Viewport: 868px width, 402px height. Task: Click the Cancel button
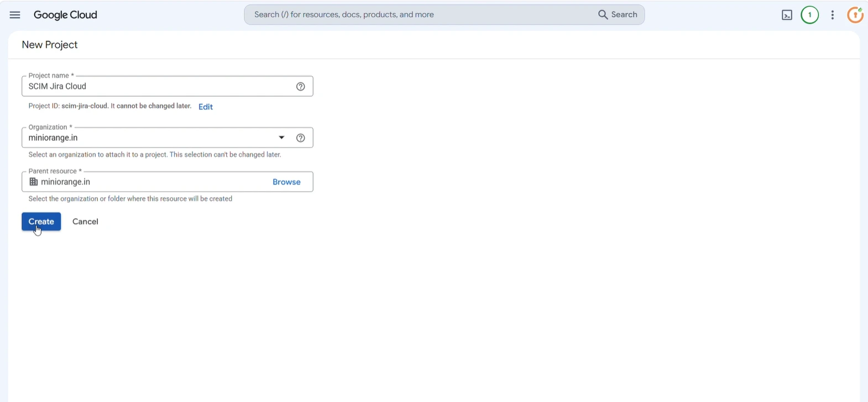(x=85, y=221)
